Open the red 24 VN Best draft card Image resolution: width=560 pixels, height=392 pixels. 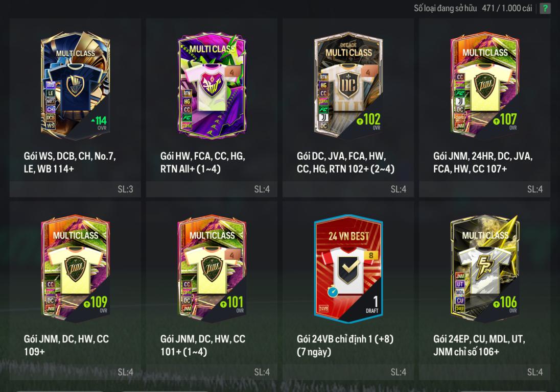[348, 268]
